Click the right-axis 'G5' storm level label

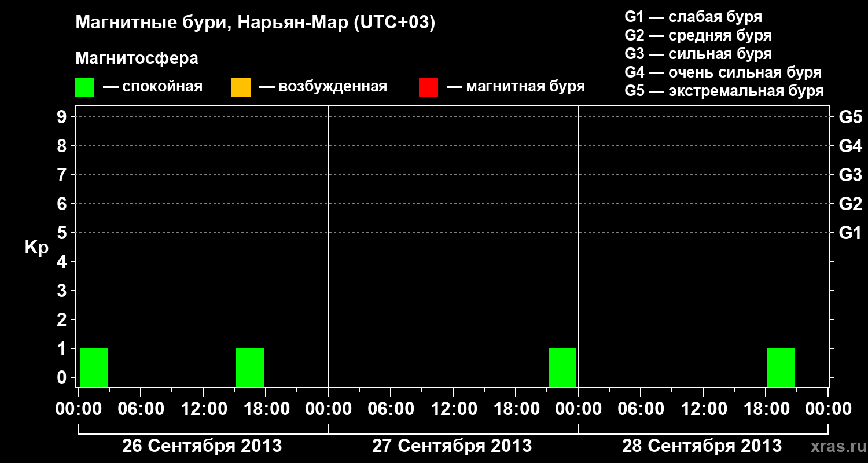pos(851,117)
